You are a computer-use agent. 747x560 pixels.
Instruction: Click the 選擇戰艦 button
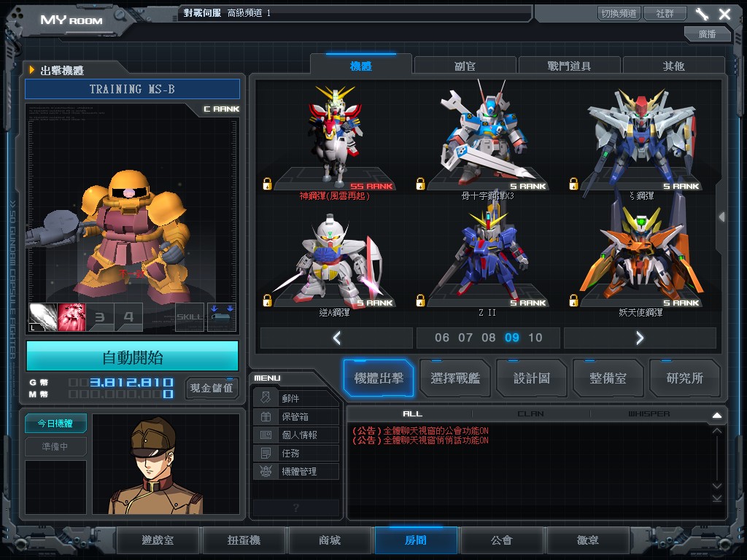click(x=455, y=378)
